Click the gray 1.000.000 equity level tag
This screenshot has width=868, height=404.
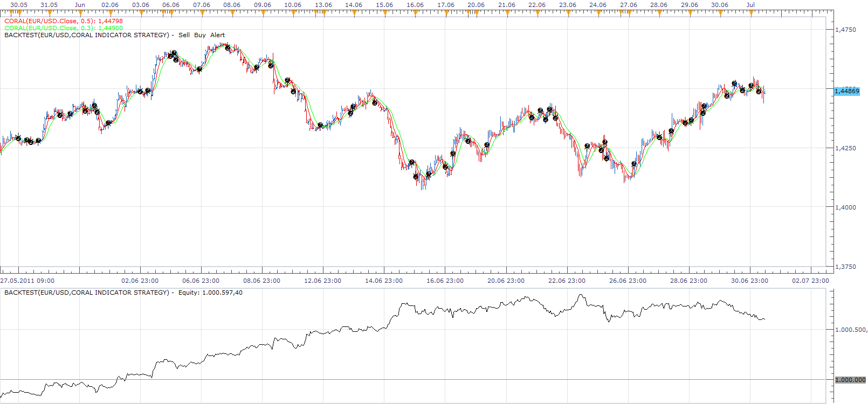click(x=850, y=380)
